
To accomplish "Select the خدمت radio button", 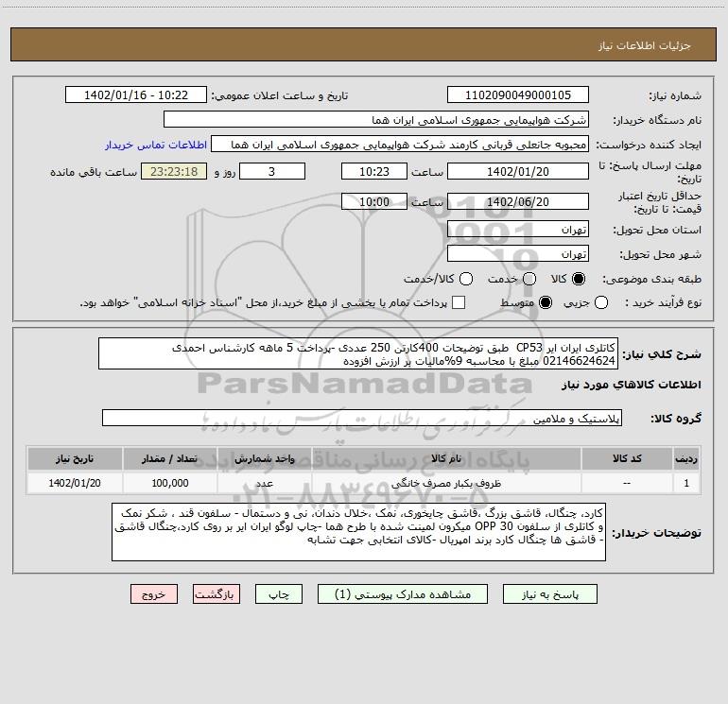I will click(x=529, y=279).
